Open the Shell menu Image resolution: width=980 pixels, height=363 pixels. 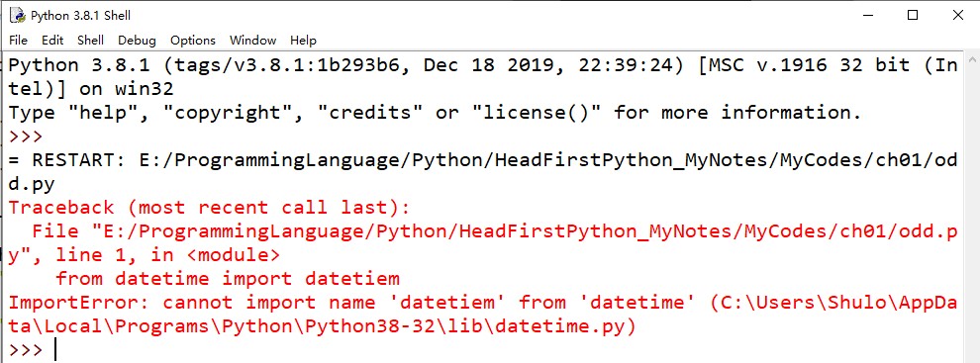click(x=90, y=41)
